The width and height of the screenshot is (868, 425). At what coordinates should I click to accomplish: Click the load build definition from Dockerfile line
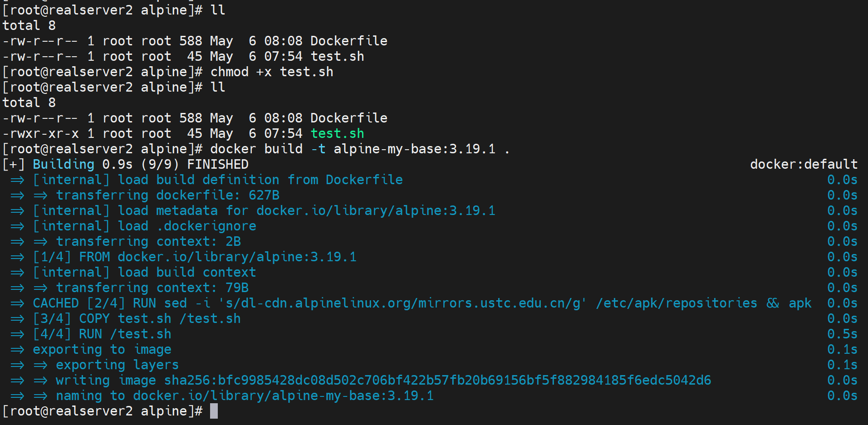[x=217, y=180]
